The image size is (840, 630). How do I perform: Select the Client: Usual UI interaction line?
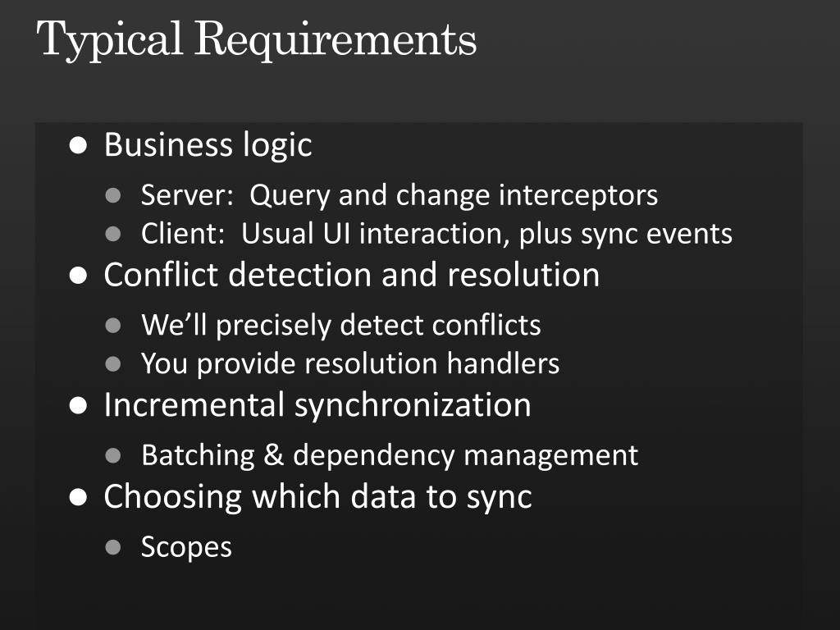pos(436,235)
